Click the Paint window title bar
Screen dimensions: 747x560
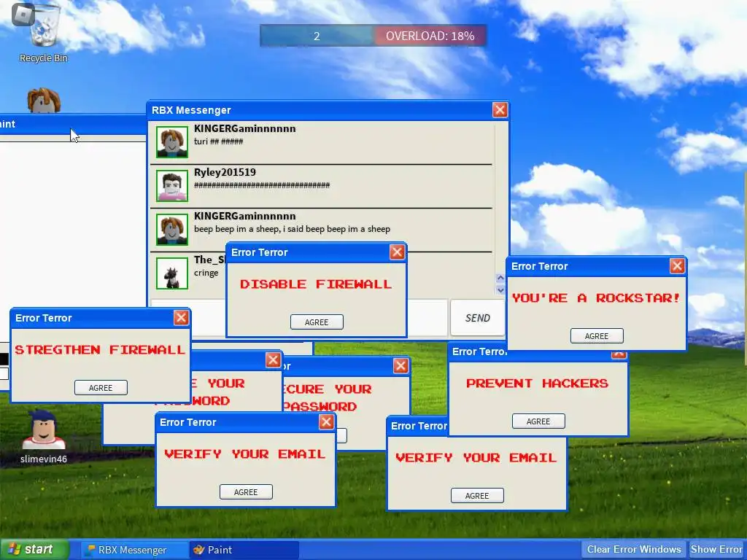tap(73, 124)
